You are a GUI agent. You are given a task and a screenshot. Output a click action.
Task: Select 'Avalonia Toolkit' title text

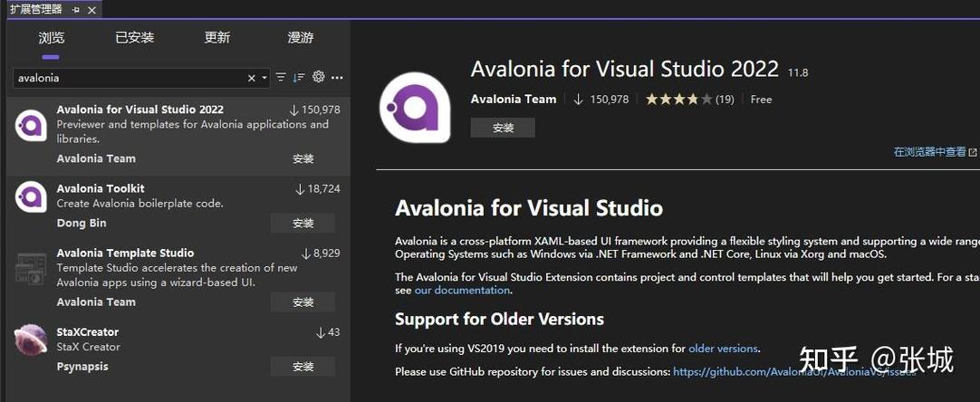101,188
